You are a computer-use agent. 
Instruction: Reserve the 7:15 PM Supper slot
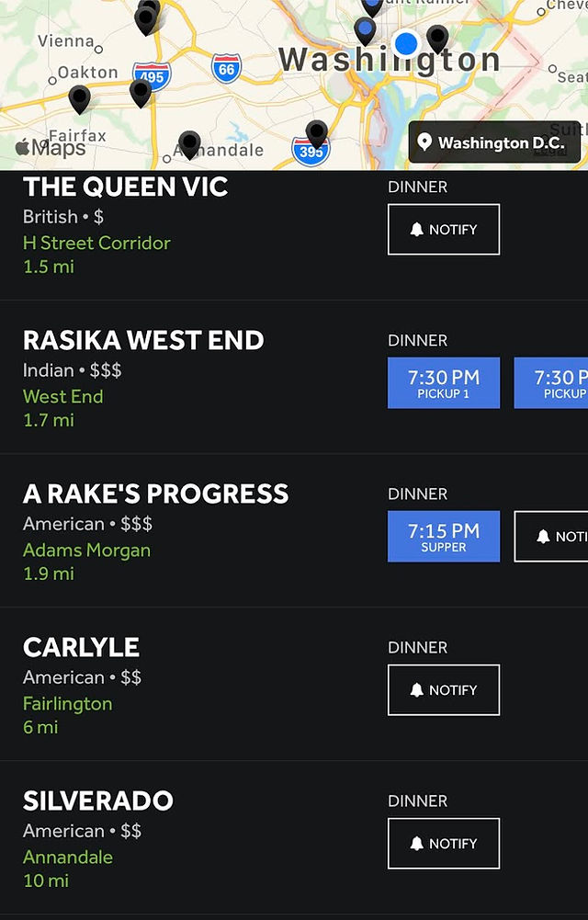tap(444, 536)
